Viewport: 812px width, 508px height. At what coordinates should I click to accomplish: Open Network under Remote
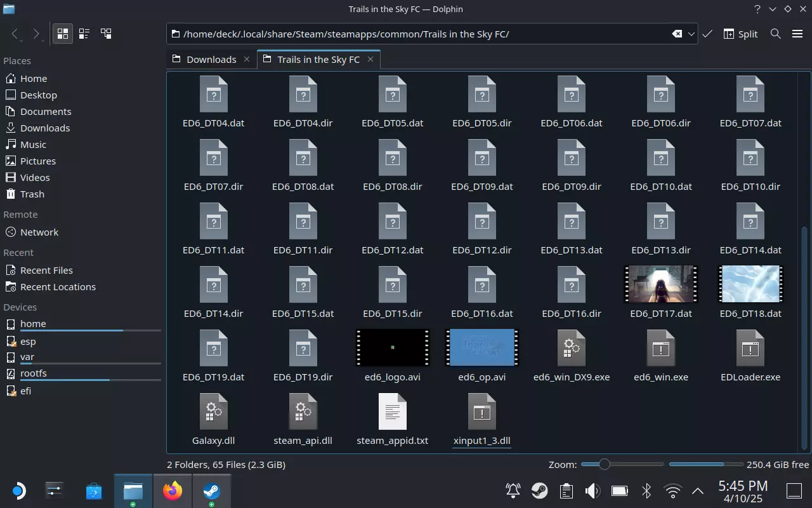[x=39, y=232]
